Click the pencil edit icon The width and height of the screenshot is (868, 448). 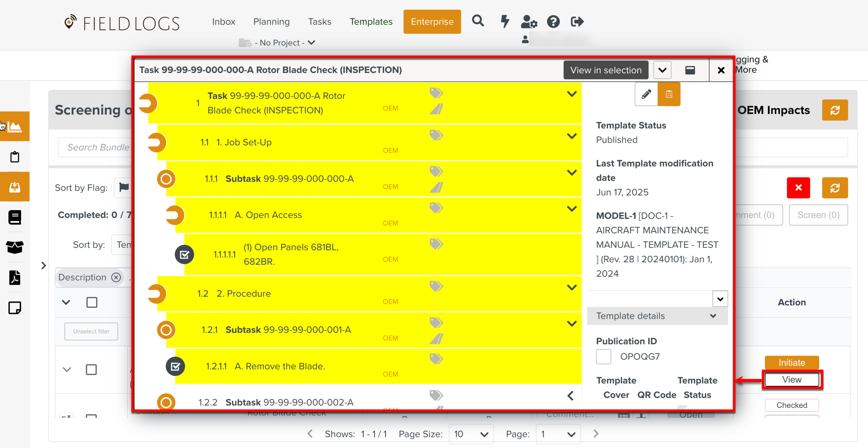[x=646, y=94]
